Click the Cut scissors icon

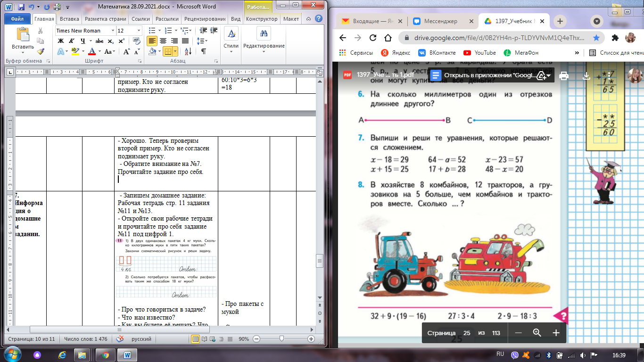(x=40, y=31)
